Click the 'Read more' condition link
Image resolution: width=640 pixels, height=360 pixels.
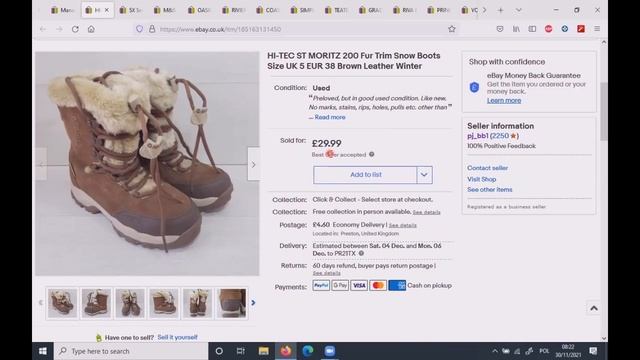[330, 117]
